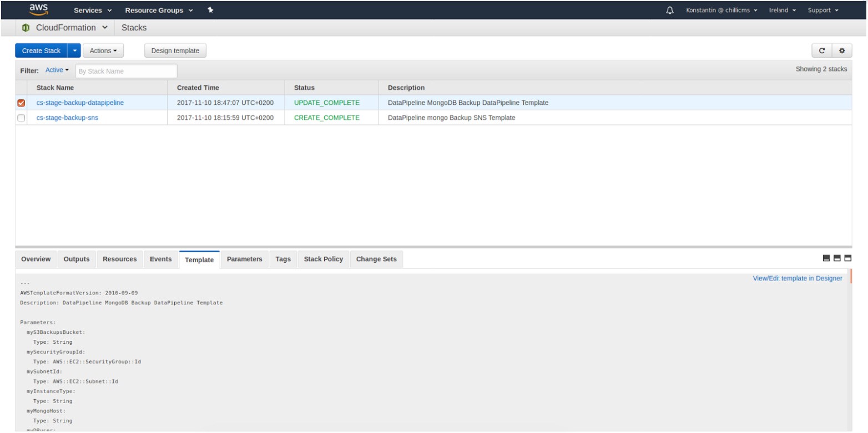The height and width of the screenshot is (433, 868).
Task: Expand the Create Stack dropdown arrow
Action: point(75,50)
